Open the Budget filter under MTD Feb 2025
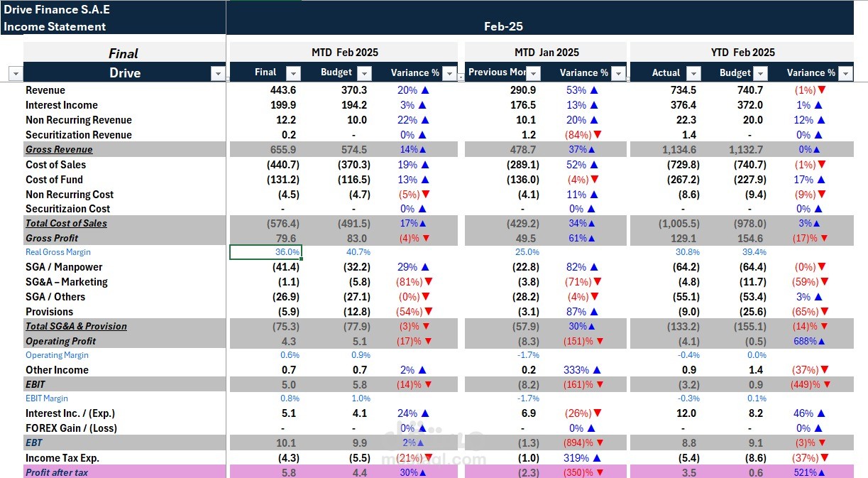Screen dimensions: 868x478 point(364,73)
